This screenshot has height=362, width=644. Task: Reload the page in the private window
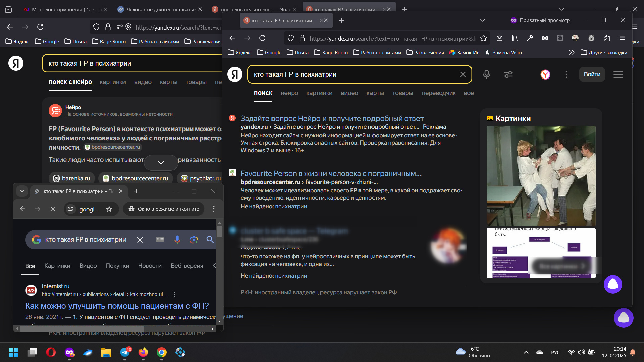(262, 38)
